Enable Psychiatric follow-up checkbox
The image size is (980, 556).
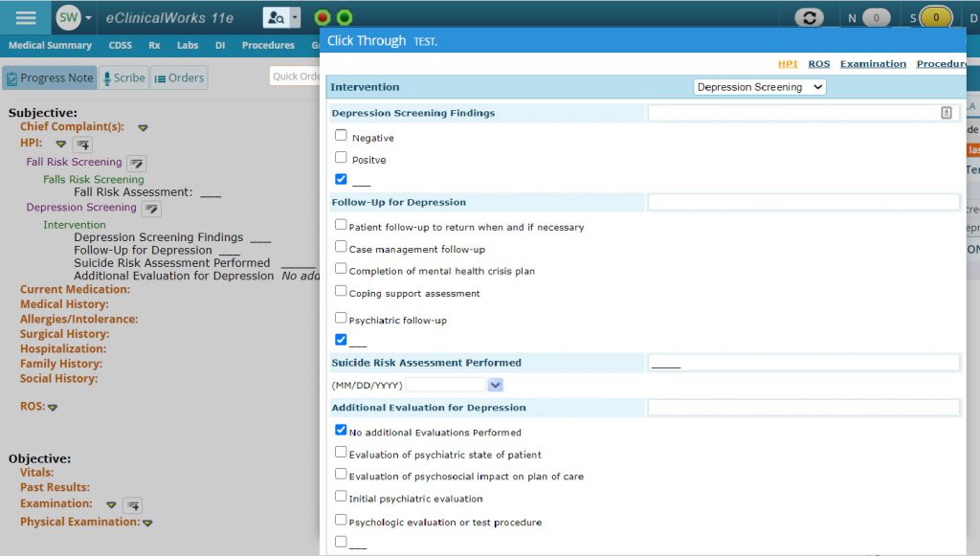[x=340, y=318]
